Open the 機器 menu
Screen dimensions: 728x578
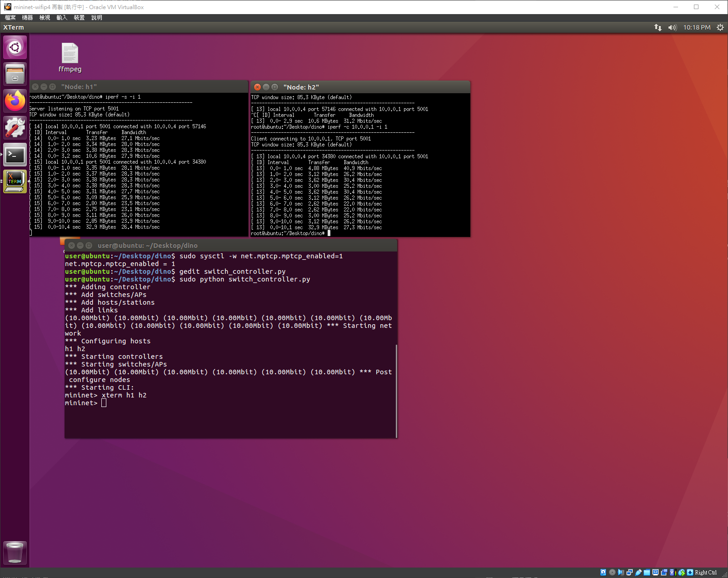[27, 18]
